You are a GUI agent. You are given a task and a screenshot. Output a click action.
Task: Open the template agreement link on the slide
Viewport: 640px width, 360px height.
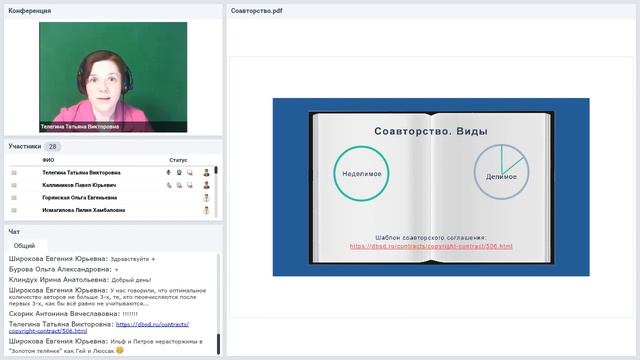(x=431, y=246)
